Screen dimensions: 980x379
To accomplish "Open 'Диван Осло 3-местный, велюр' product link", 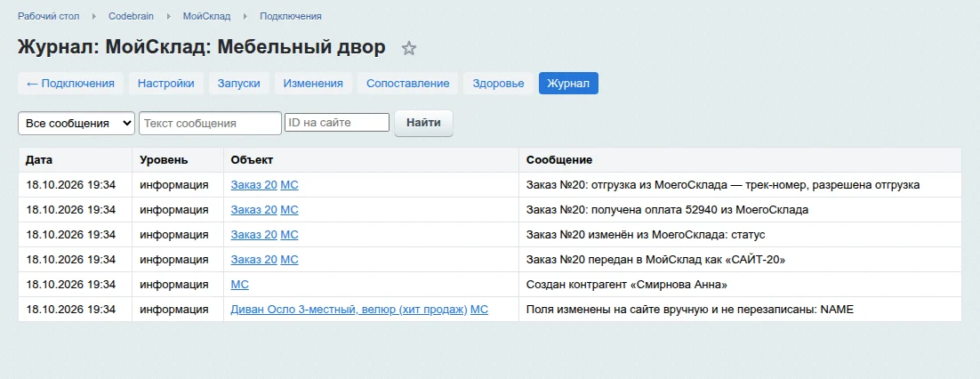I will click(349, 310).
